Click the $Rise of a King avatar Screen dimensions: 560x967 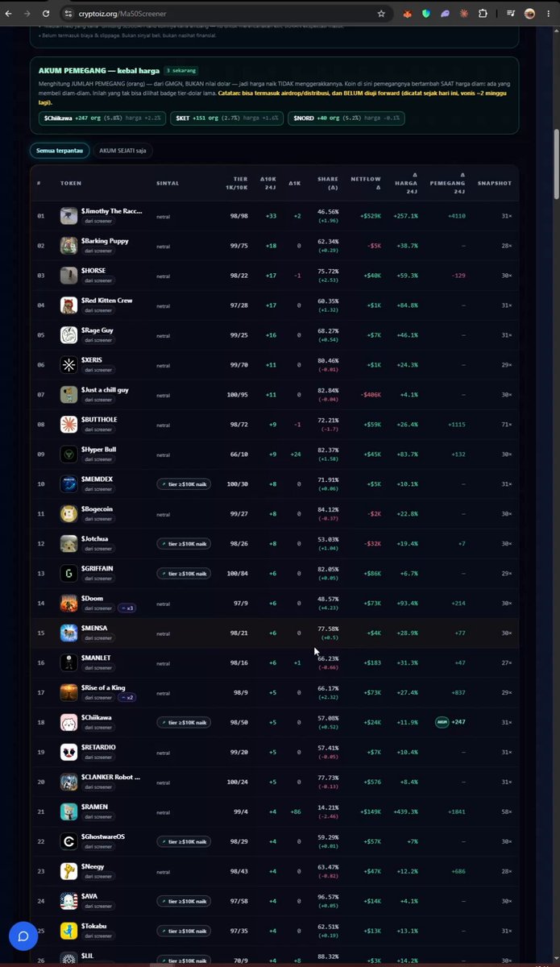click(68, 693)
